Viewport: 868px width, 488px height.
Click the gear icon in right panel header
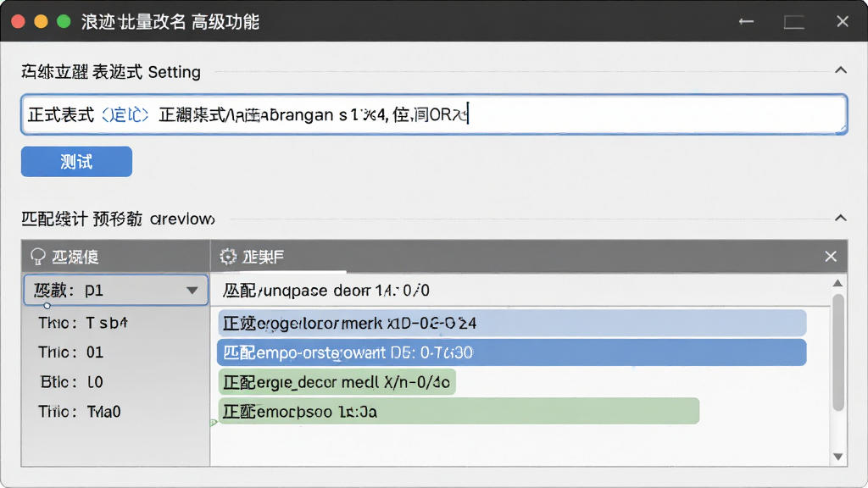(227, 256)
